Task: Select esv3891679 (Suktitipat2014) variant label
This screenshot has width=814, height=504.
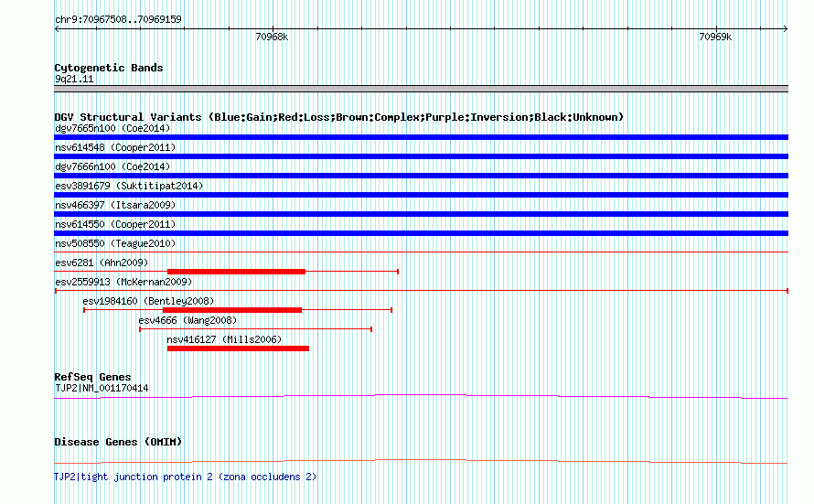Action: point(129,186)
